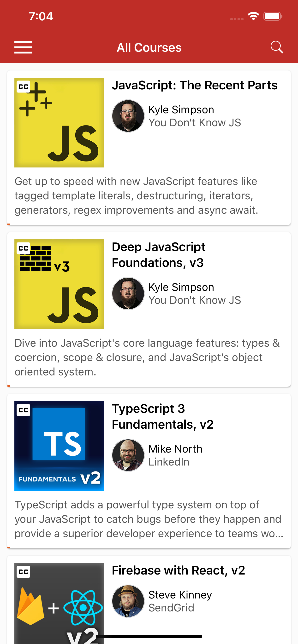Image resolution: width=298 pixels, height=644 pixels.
Task: Open the hamburger navigation menu
Action: [x=23, y=47]
